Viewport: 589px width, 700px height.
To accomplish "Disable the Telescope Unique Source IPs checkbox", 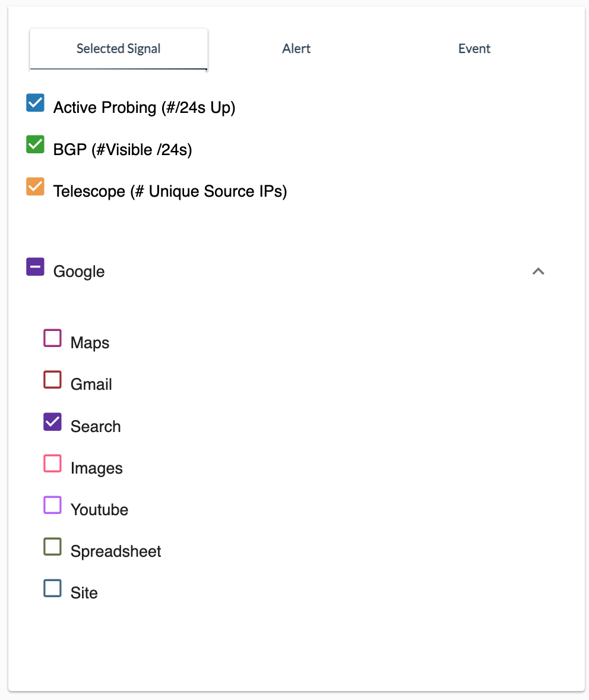I will click(x=35, y=186).
